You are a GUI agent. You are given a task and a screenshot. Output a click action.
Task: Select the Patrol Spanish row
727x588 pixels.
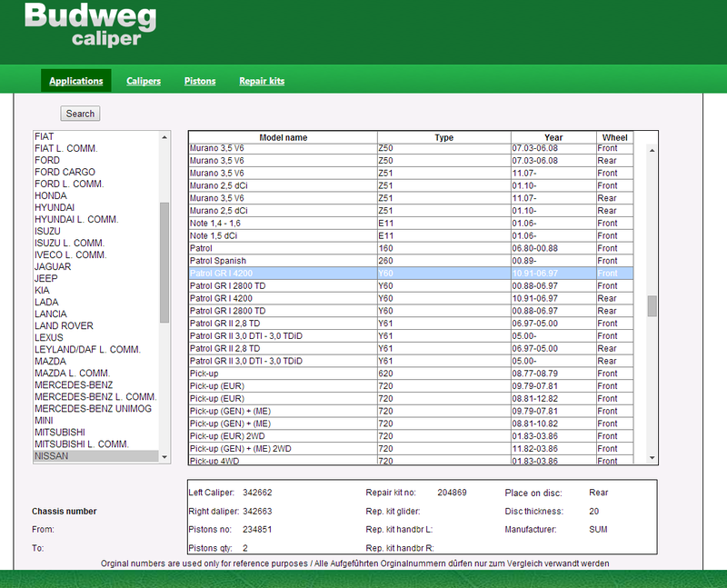pyautogui.click(x=411, y=261)
